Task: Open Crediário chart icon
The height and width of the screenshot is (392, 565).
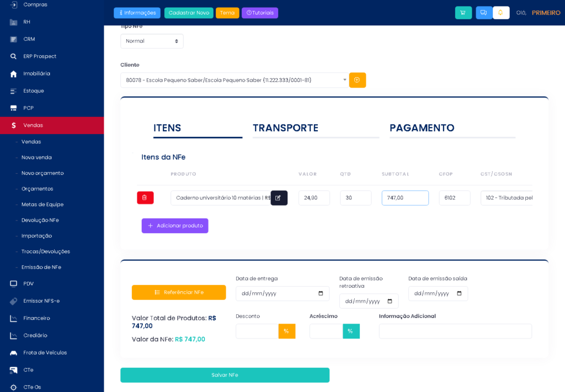Action: [x=13, y=335]
